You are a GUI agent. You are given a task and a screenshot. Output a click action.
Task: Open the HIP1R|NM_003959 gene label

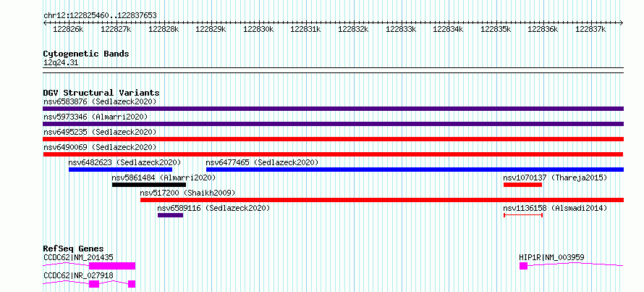coord(551,257)
